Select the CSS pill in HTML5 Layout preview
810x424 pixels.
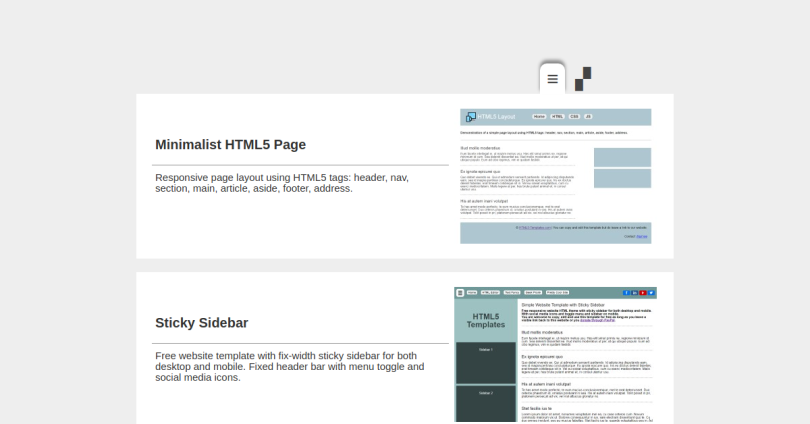tap(574, 117)
